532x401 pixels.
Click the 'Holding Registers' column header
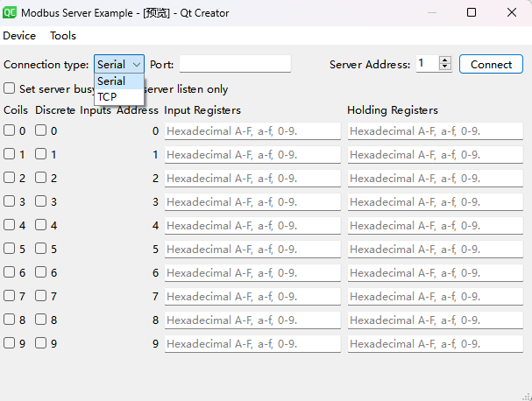393,110
